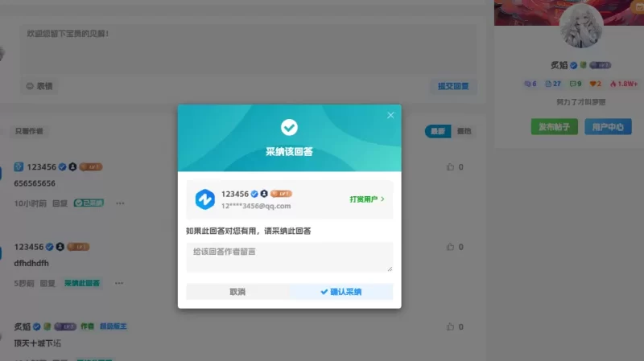Click 提交回复 submit reply button
Screen dimensions: 644x361
click(453, 86)
